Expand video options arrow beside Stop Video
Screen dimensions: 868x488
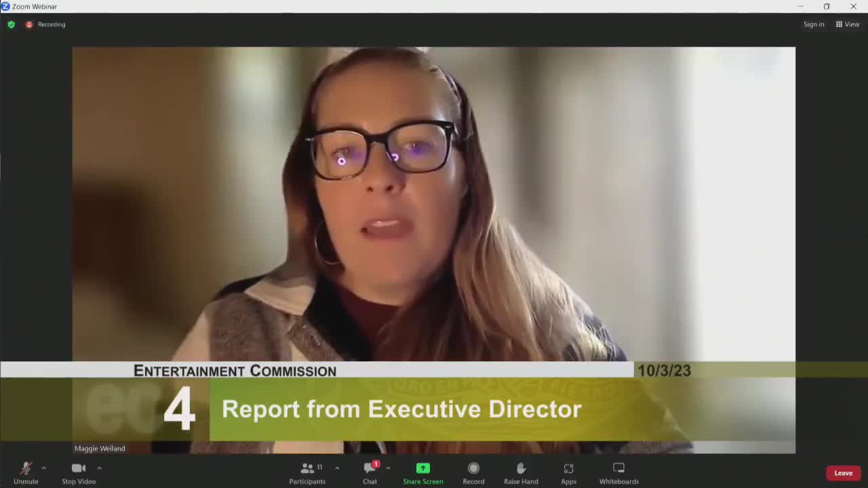pyautogui.click(x=99, y=468)
